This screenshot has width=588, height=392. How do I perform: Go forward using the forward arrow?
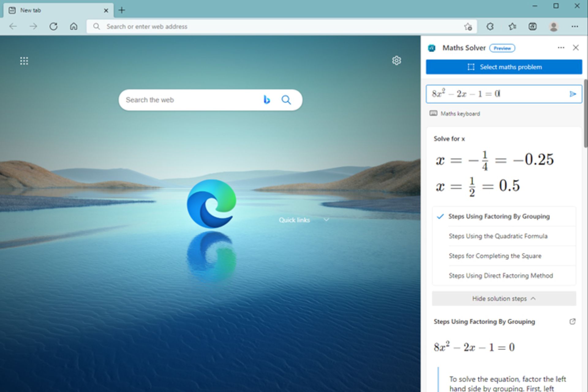[33, 26]
